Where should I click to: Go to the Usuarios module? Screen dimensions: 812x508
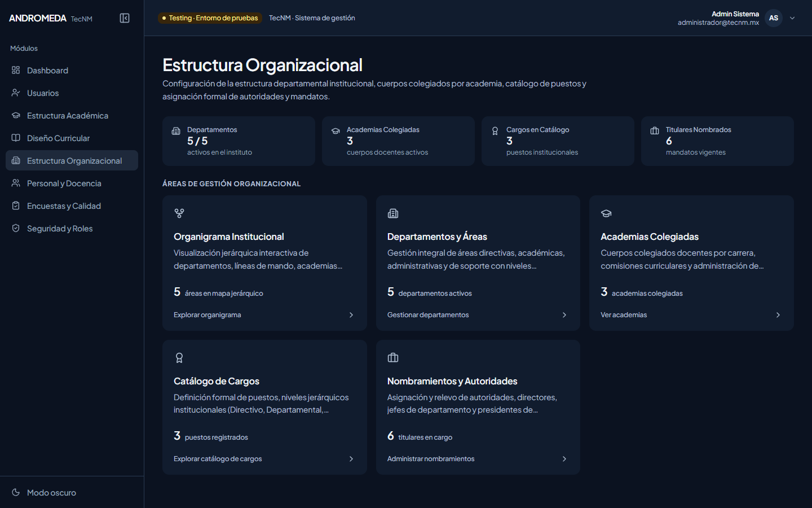(72, 93)
